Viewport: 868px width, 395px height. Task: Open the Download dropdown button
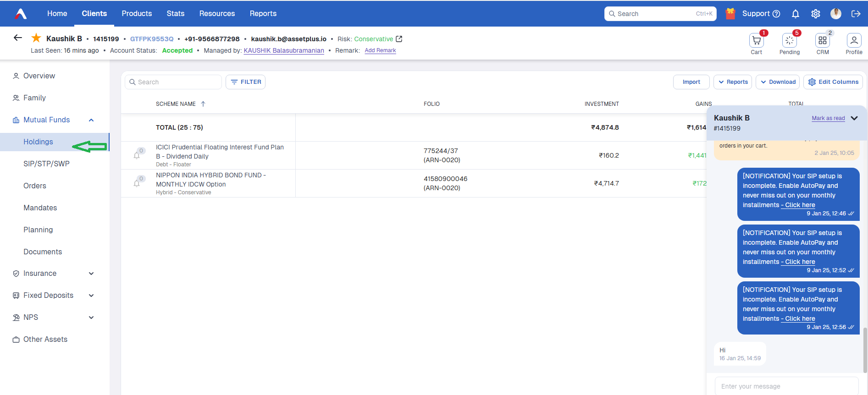click(778, 82)
